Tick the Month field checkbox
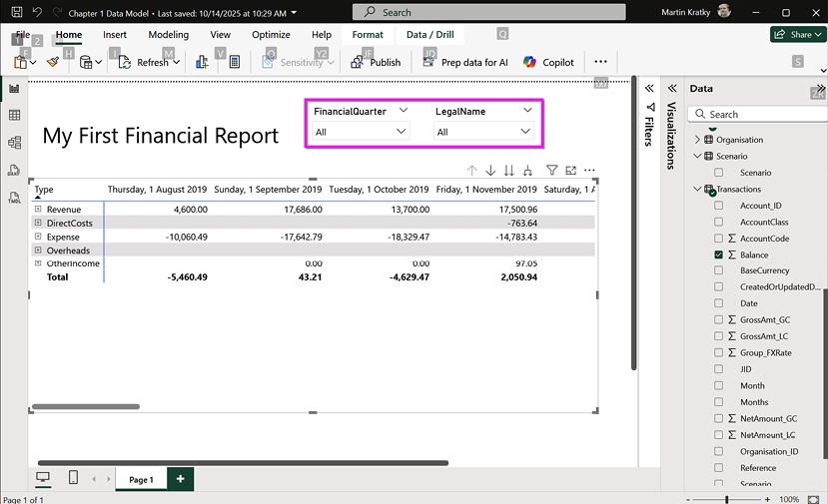 pyautogui.click(x=719, y=385)
